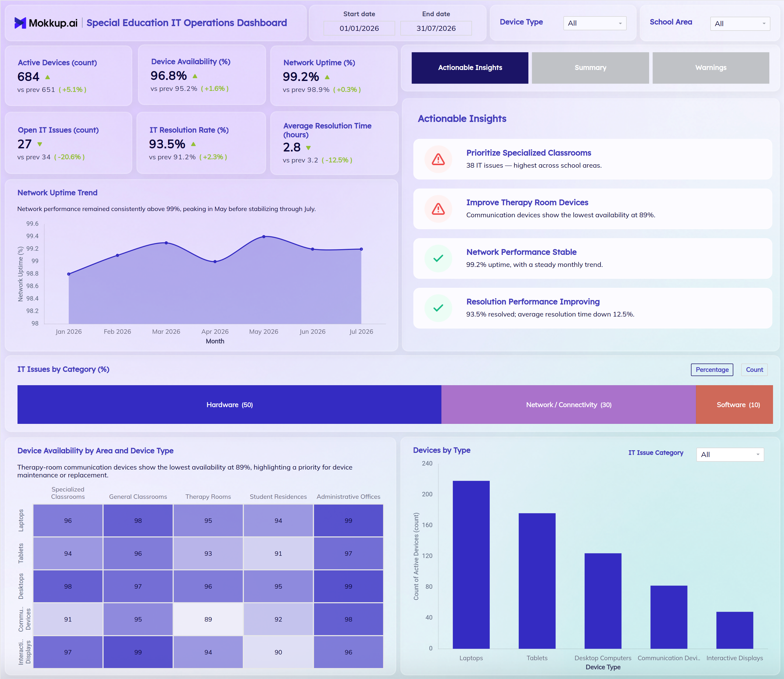Image resolution: width=784 pixels, height=679 pixels.
Task: Click warning icon beside Improve Therapy Room Devices
Action: (x=438, y=209)
